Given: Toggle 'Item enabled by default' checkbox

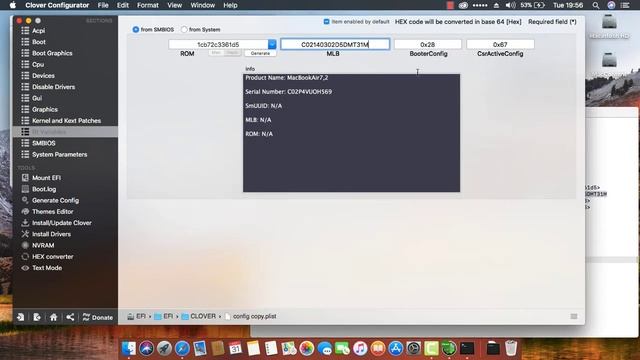Looking at the screenshot, I should pos(326,22).
